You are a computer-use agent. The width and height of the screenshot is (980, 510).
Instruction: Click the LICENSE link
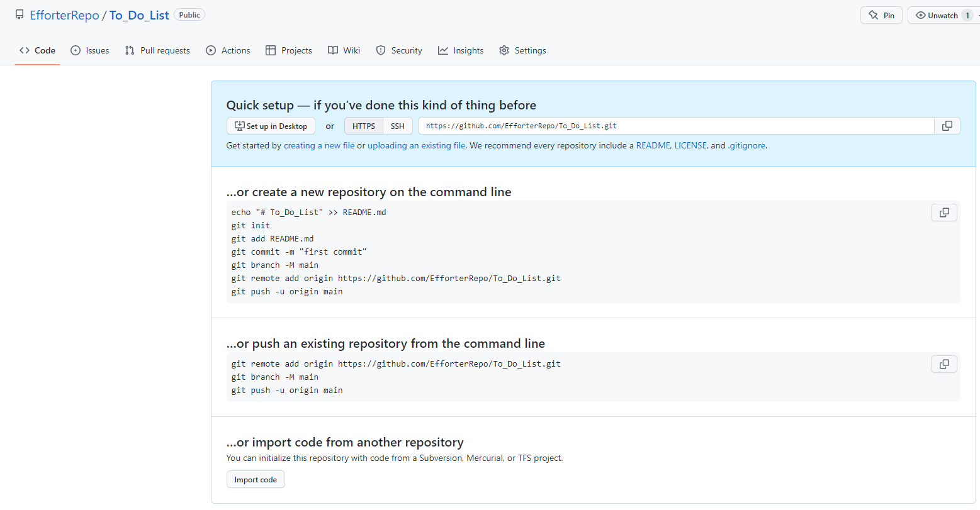tap(690, 145)
